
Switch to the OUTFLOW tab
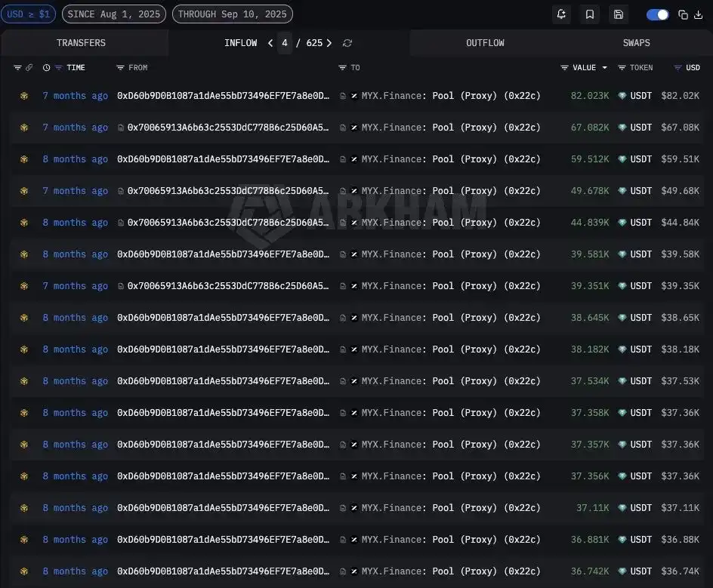[485, 43]
